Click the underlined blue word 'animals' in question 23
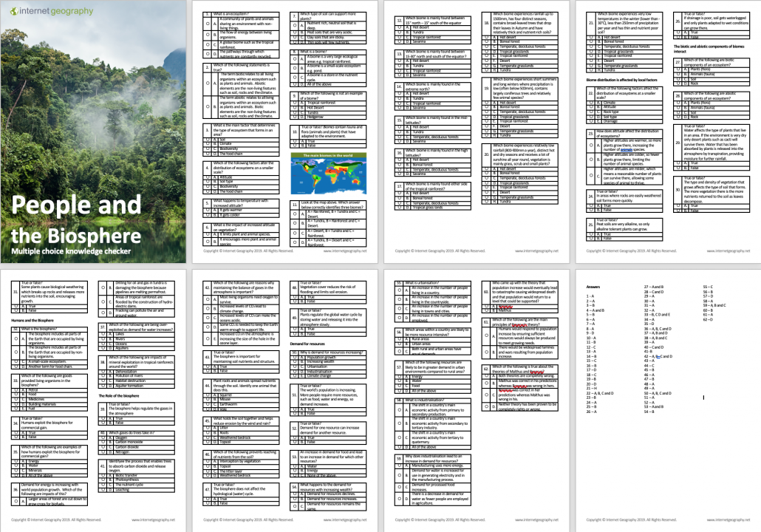Image resolution: width=761 pixels, height=532 pixels. click(x=627, y=149)
